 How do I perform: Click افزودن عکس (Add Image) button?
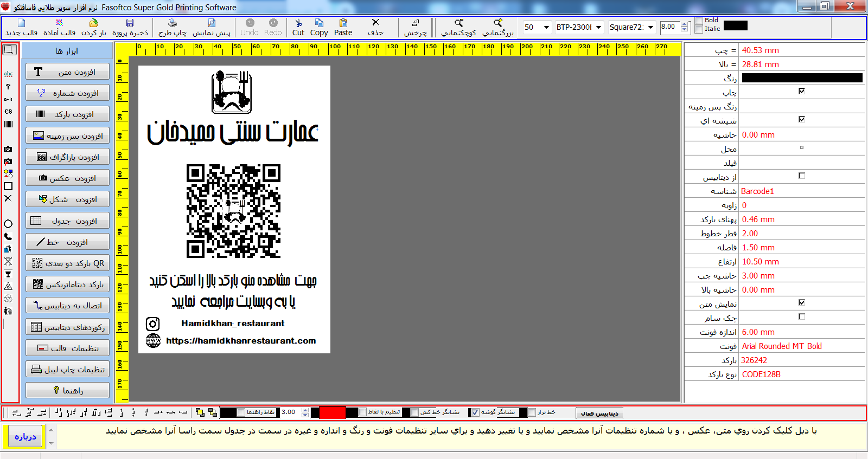click(x=67, y=178)
